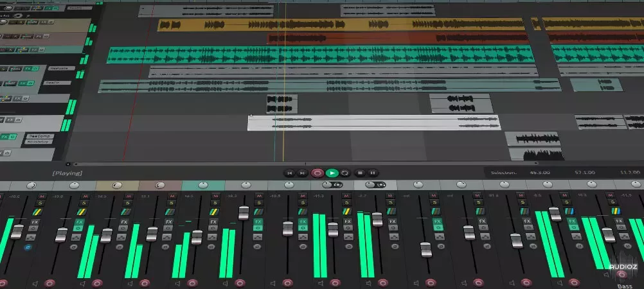The height and width of the screenshot is (289, 644).
Task: Click the green Play button
Action: coord(332,173)
